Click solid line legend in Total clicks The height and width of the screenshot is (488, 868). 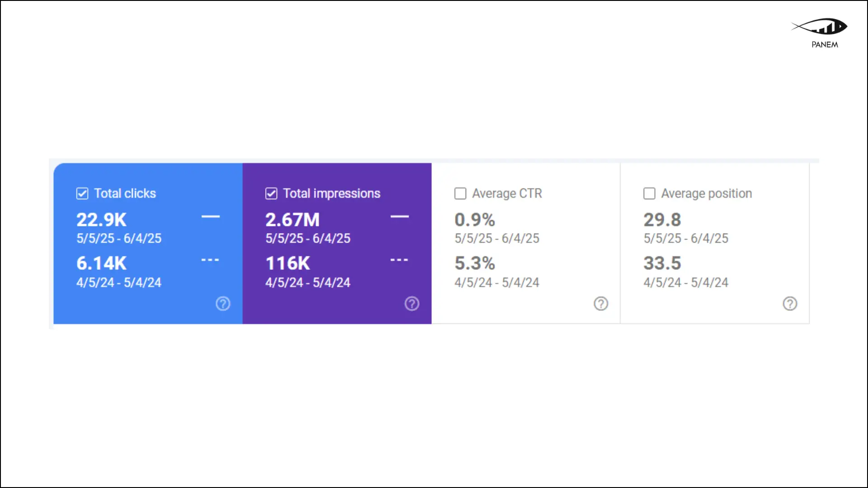point(210,217)
